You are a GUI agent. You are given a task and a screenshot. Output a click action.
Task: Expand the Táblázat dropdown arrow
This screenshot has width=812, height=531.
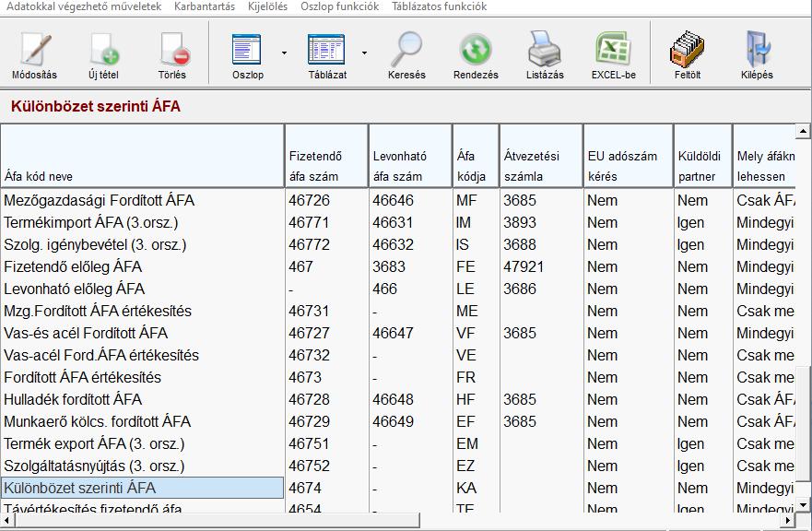(x=364, y=53)
